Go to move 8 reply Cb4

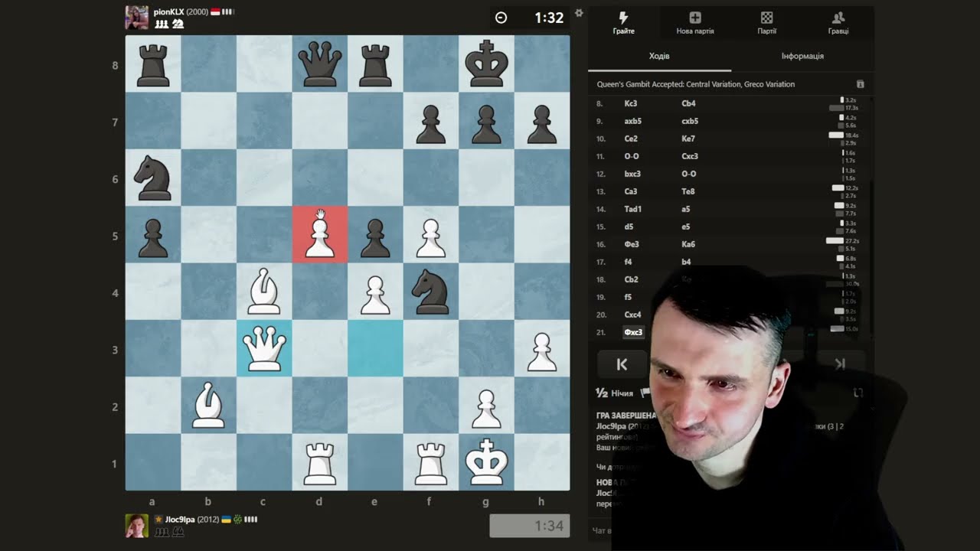pyautogui.click(x=688, y=103)
